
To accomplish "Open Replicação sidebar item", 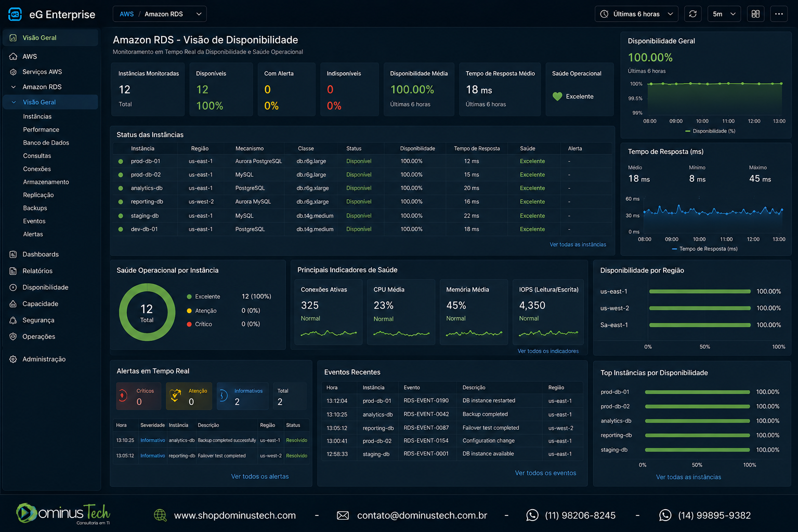I will pos(38,195).
